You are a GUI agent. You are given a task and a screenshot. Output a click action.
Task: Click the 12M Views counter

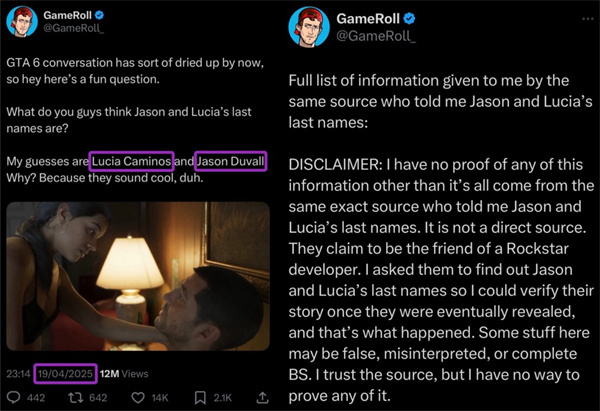click(124, 373)
